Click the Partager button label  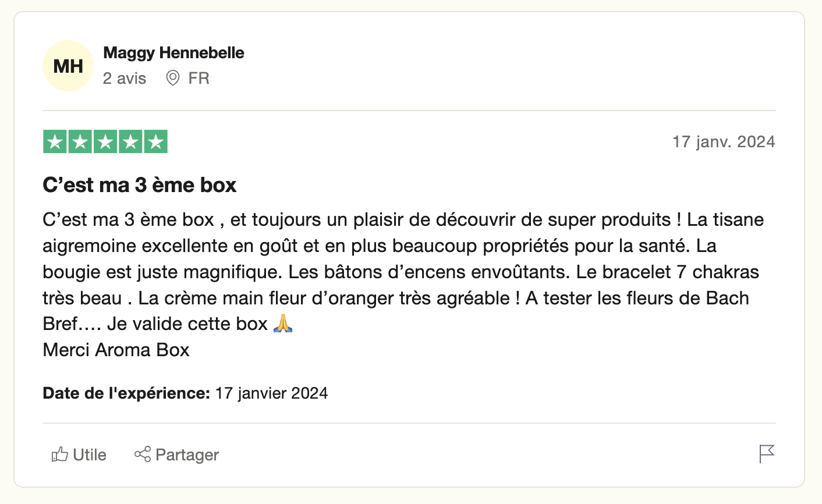pyautogui.click(x=187, y=455)
